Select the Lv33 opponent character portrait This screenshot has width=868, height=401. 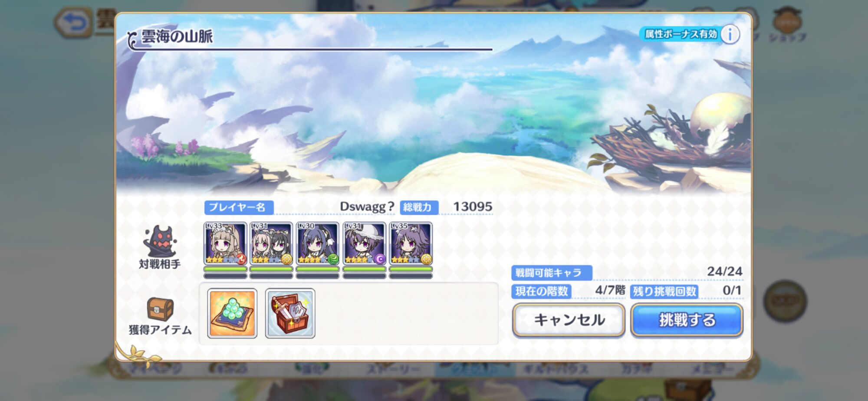click(225, 243)
